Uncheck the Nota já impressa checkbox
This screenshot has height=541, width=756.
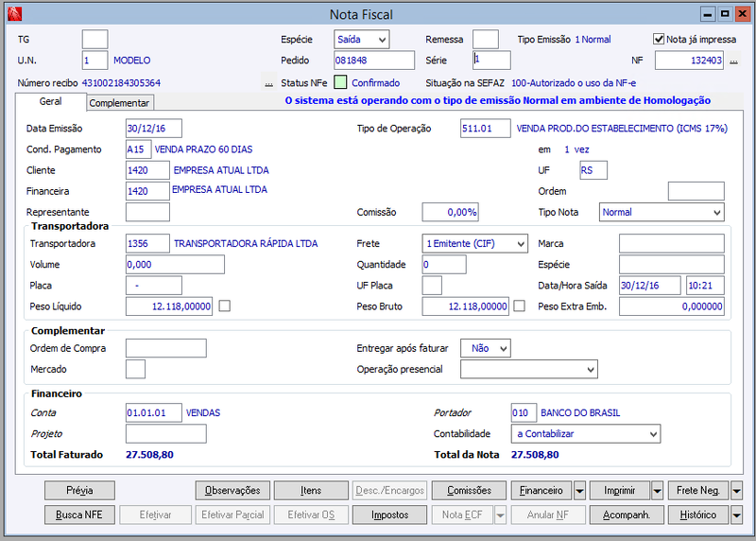tap(659, 39)
